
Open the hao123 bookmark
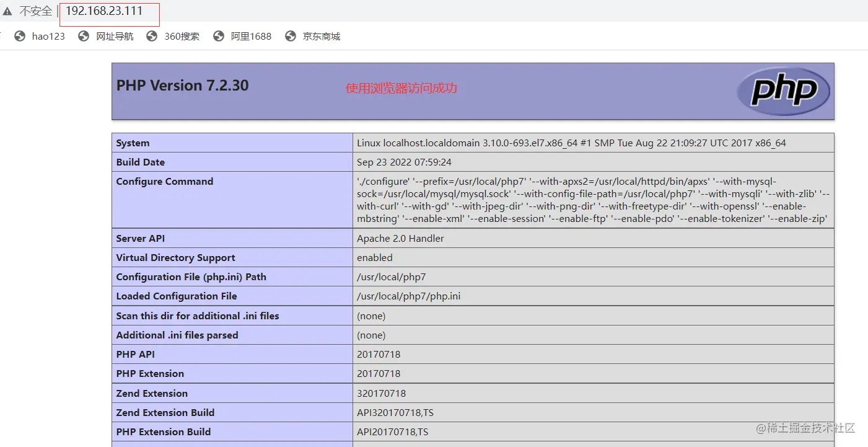[48, 36]
